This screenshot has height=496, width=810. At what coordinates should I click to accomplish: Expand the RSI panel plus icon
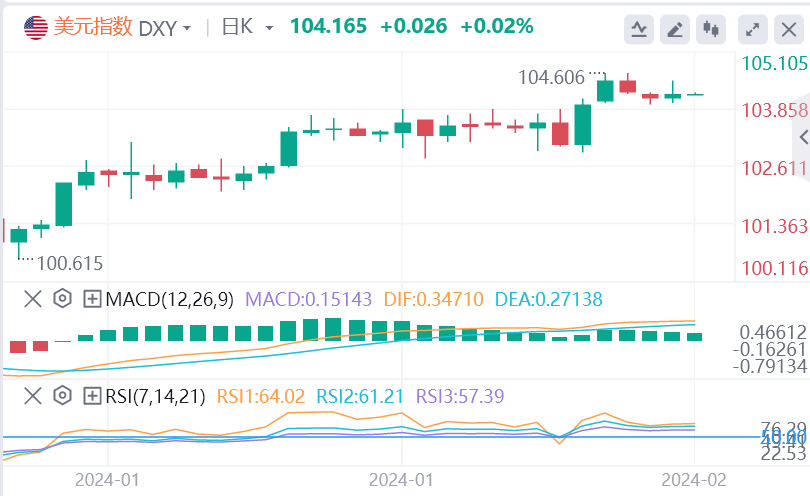92,396
